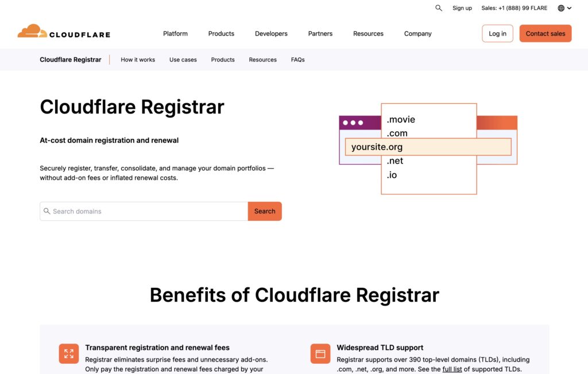Click the Cloudflare logo
The image size is (588, 374).
[63, 33]
